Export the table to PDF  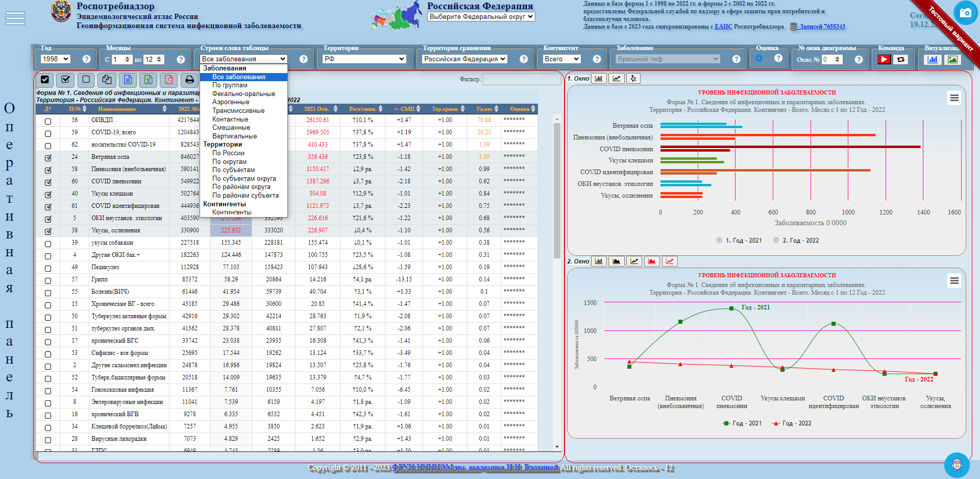click(168, 80)
